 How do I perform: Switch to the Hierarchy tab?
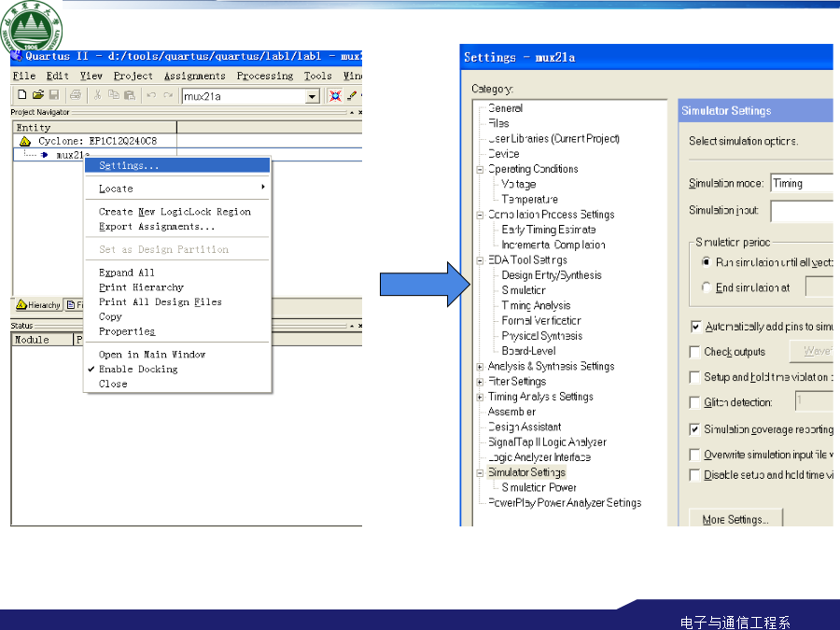tap(38, 305)
